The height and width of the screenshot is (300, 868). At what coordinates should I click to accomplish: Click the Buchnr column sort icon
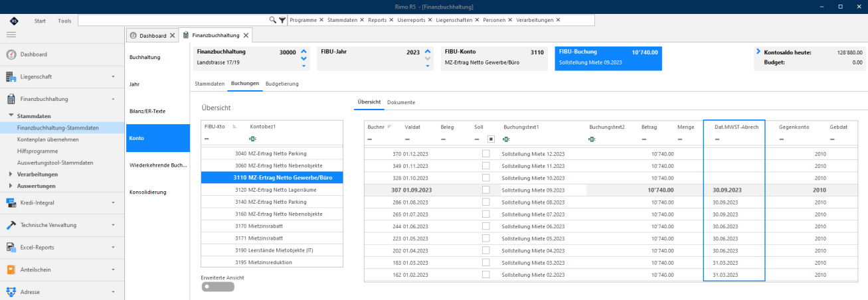pyautogui.click(x=389, y=126)
